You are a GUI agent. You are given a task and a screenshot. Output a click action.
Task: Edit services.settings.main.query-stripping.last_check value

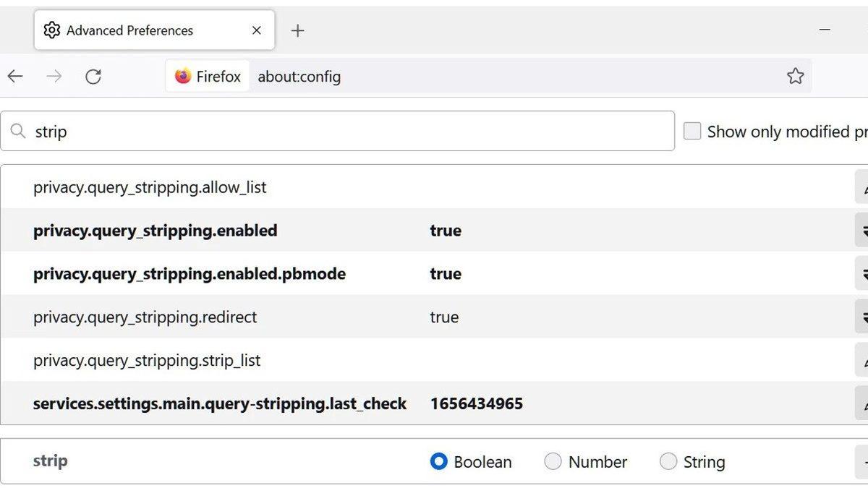862,403
